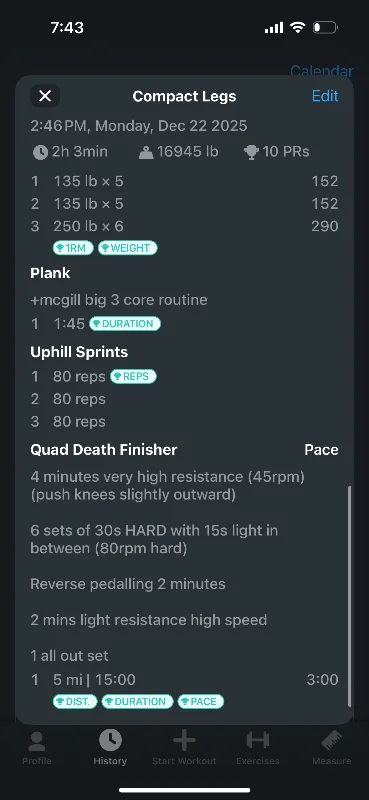The image size is (369, 800).
Task: Open the Profile tab
Action: (37, 747)
